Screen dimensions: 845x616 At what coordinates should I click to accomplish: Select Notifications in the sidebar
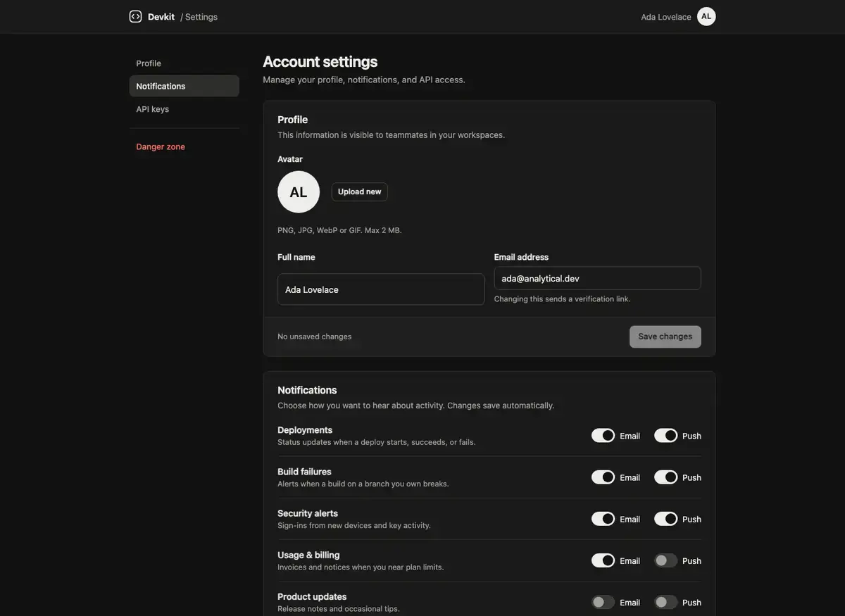[184, 86]
